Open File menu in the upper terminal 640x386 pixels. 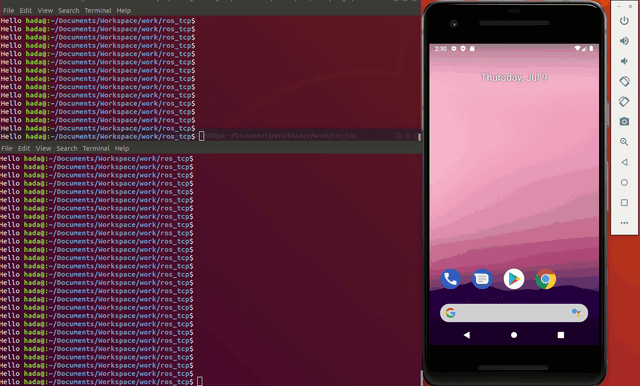9,11
